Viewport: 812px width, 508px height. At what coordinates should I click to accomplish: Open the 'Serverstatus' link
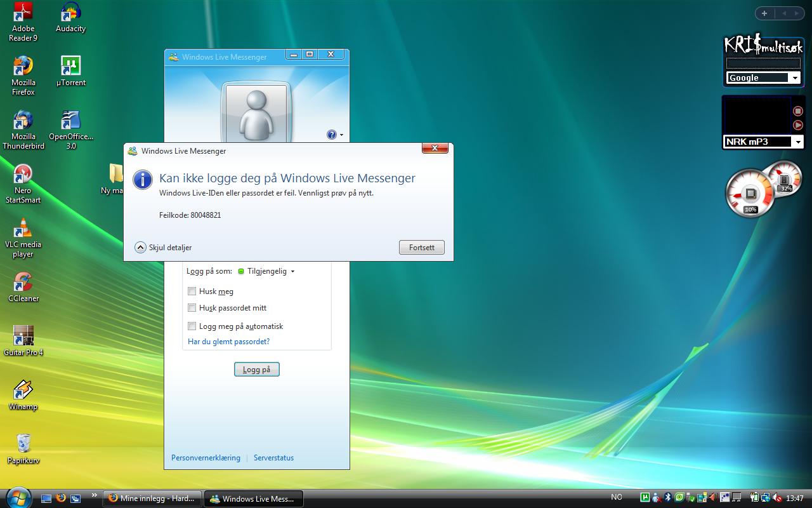point(273,458)
